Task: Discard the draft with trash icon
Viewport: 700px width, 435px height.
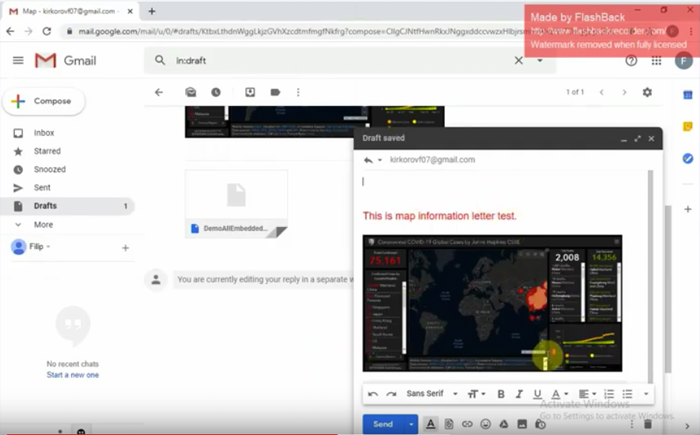Action: coord(648,424)
